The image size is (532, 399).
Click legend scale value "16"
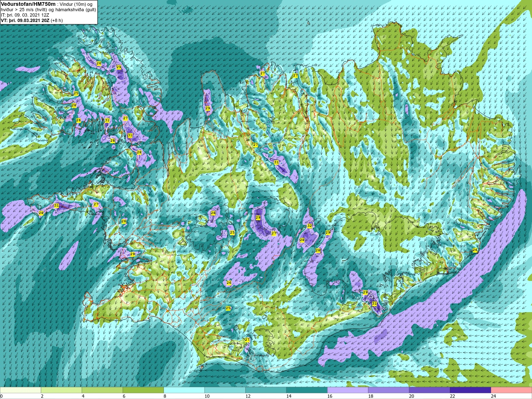click(x=330, y=396)
